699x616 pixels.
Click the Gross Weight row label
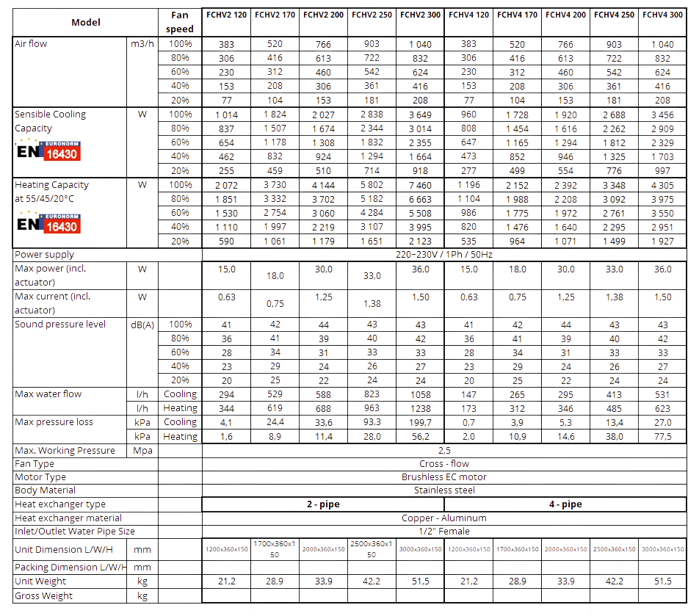pyautogui.click(x=44, y=595)
